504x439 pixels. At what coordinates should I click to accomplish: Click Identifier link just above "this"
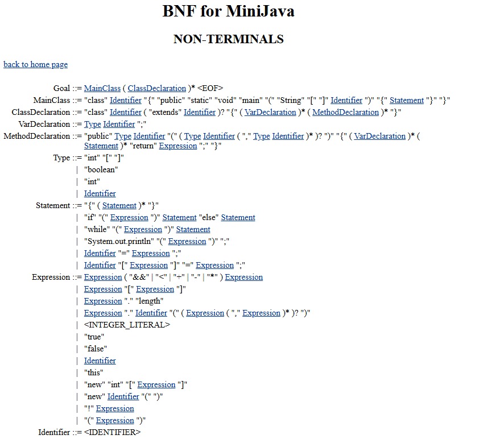(100, 361)
